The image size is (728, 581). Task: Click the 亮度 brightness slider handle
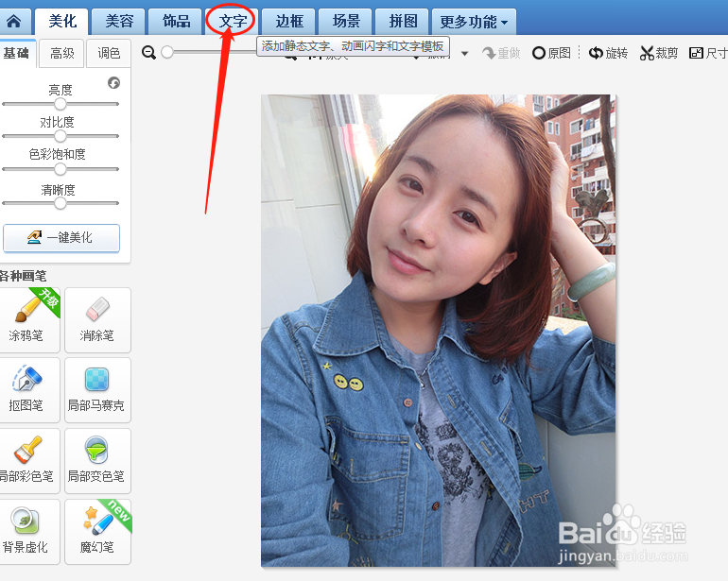point(61,104)
